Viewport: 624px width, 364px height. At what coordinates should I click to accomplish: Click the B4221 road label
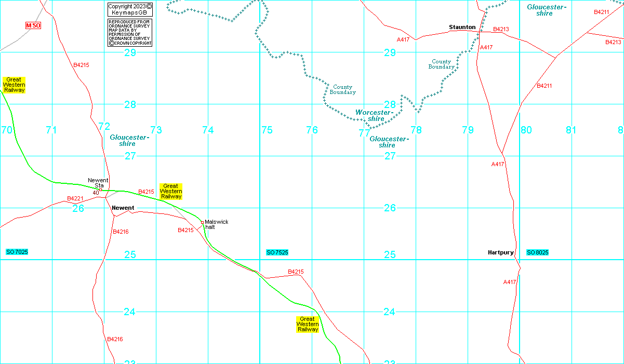(75, 198)
